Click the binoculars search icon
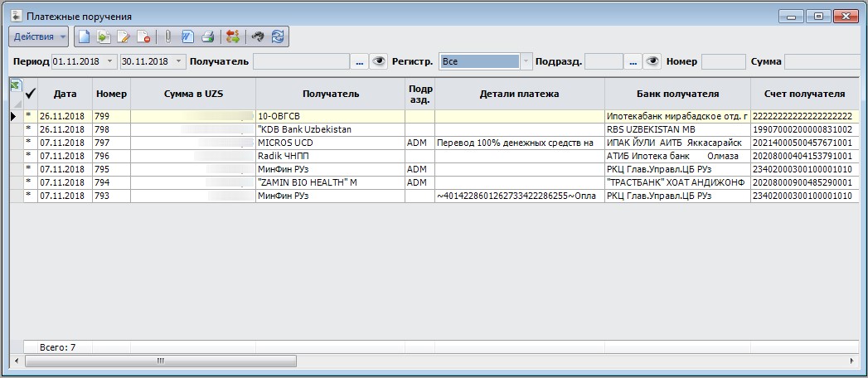868x378 pixels. tap(257, 37)
